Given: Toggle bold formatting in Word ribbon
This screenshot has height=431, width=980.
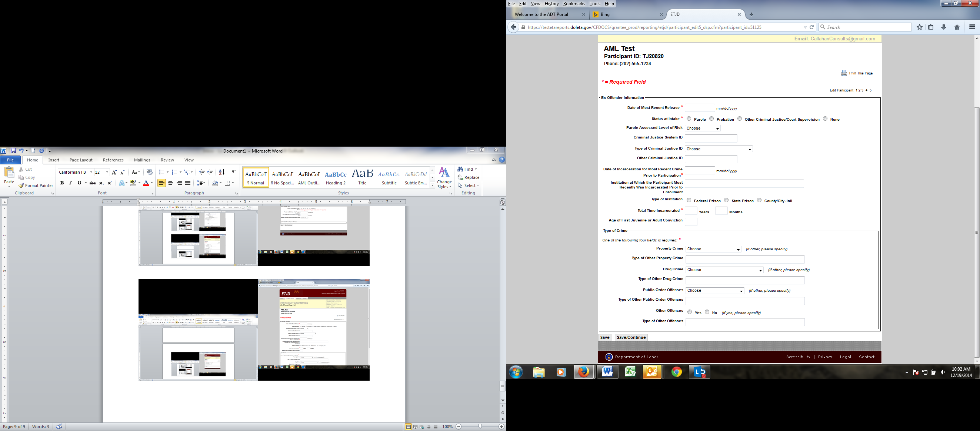Looking at the screenshot, I should (62, 183).
